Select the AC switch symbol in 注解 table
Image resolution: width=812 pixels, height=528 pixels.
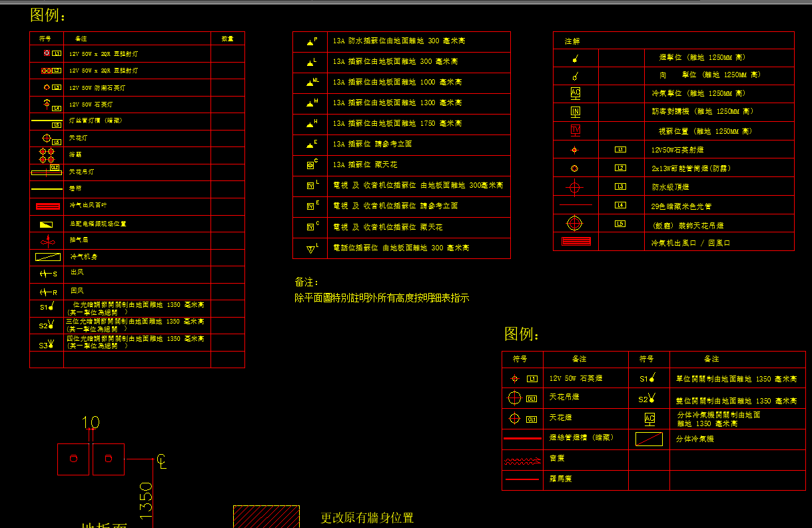(576, 93)
